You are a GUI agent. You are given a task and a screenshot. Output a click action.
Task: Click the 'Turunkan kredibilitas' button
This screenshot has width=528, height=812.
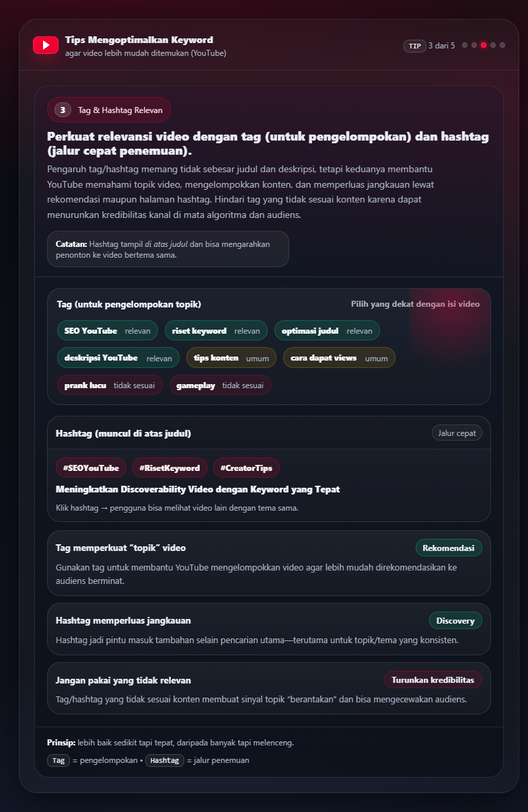click(433, 679)
